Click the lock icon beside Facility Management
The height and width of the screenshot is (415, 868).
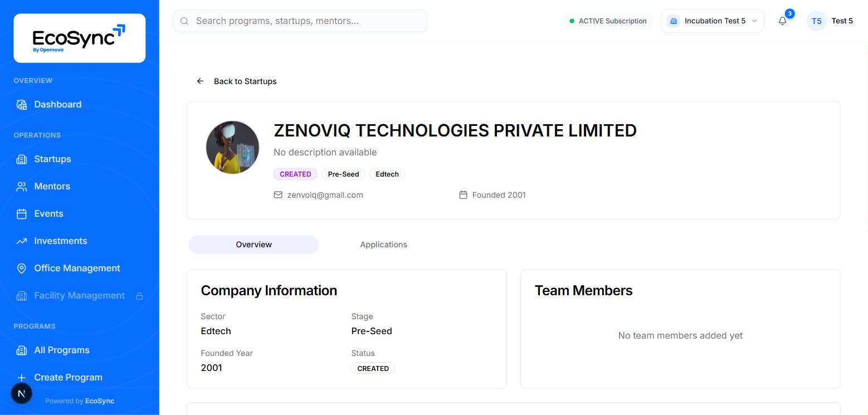pyautogui.click(x=140, y=296)
